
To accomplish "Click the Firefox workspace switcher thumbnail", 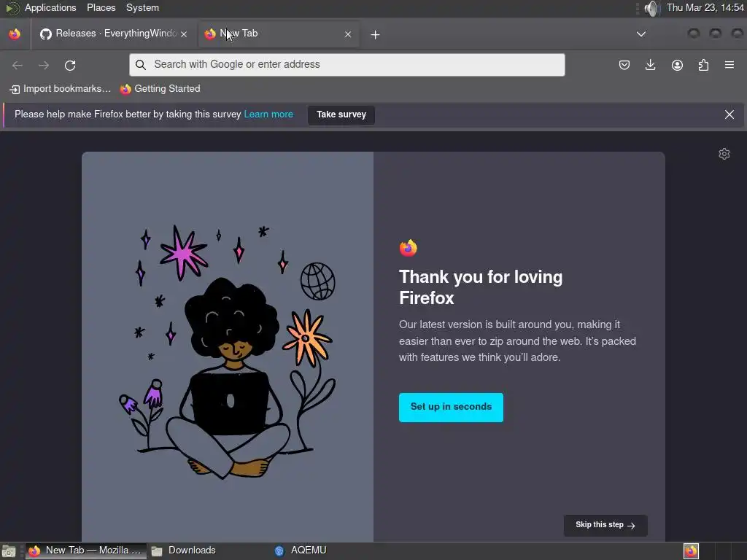I will [691, 551].
